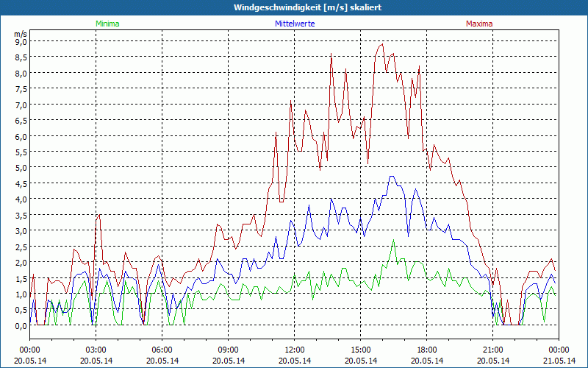Click the '5,0' y-axis value
Viewport: 588px width, 368px height.
point(21,168)
